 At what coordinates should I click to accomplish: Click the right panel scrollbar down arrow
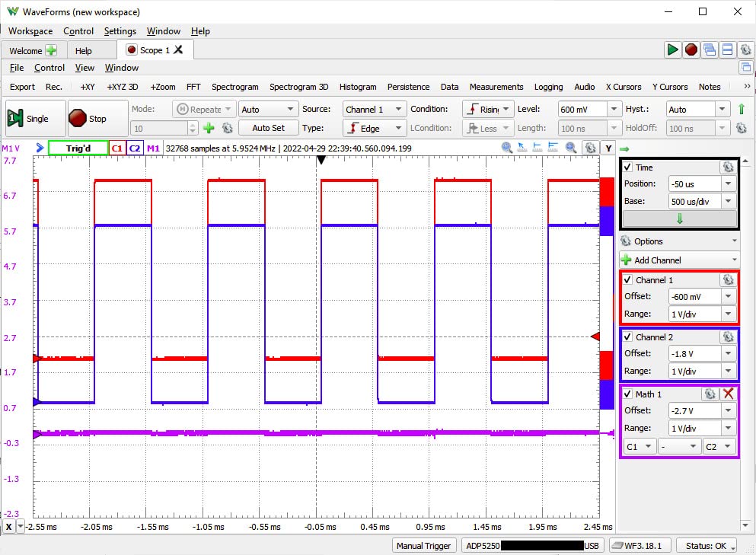click(x=745, y=525)
